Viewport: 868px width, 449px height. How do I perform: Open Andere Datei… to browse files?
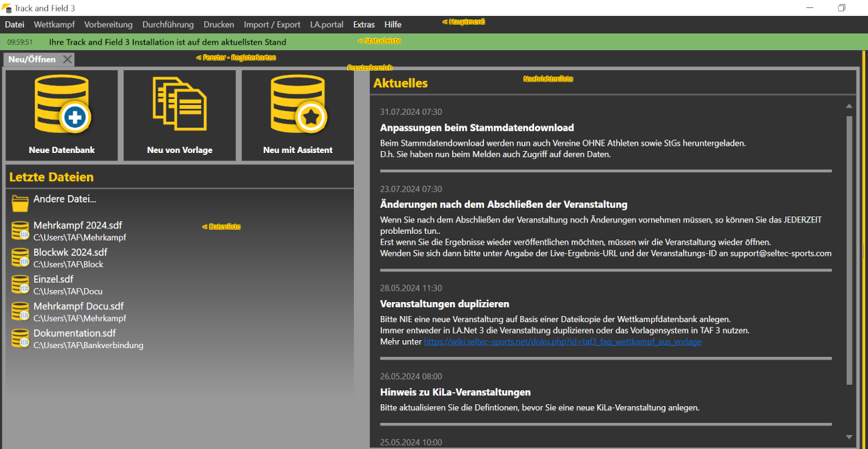coord(65,199)
